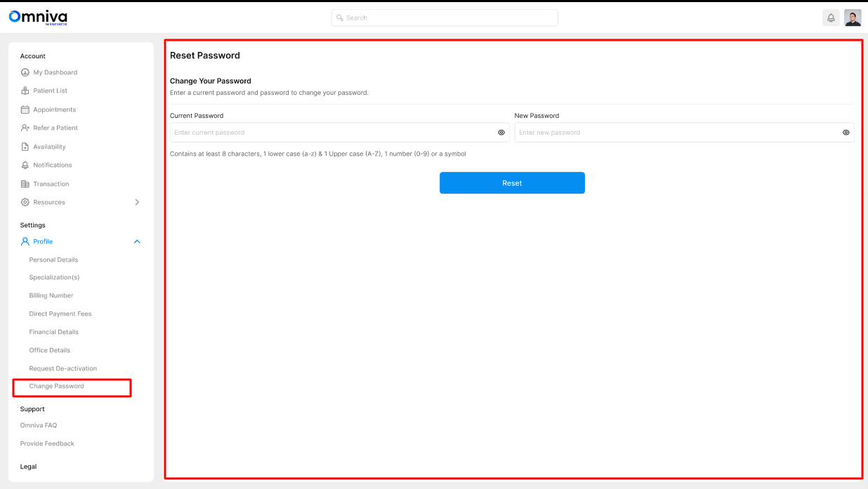Click the Refer a Patient icon
This screenshot has height=489, width=868.
click(25, 128)
